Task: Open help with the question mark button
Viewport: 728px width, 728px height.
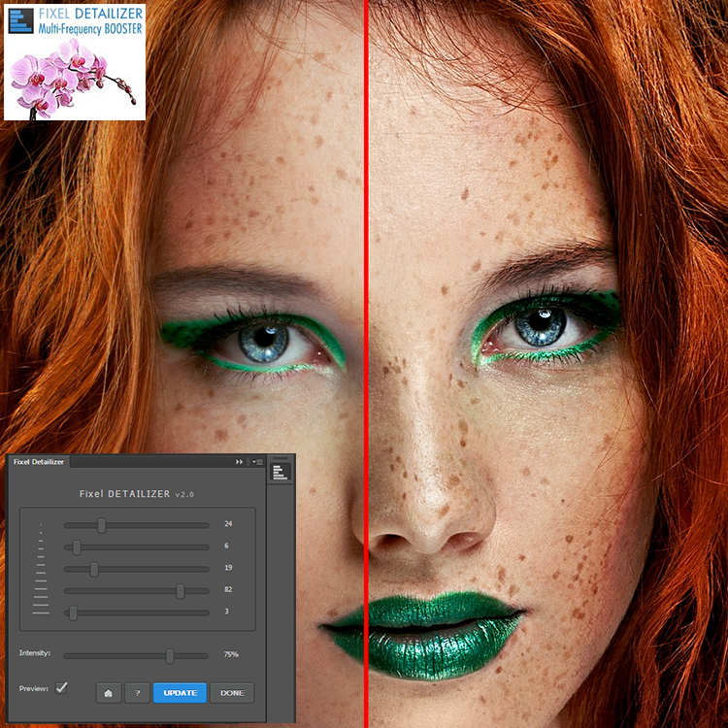Action: pyautogui.click(x=137, y=693)
